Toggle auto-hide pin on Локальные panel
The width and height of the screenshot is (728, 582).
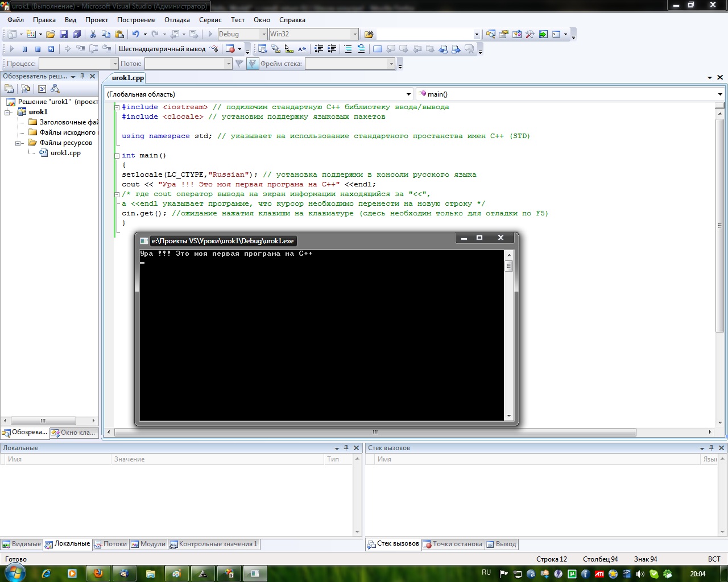click(x=346, y=448)
